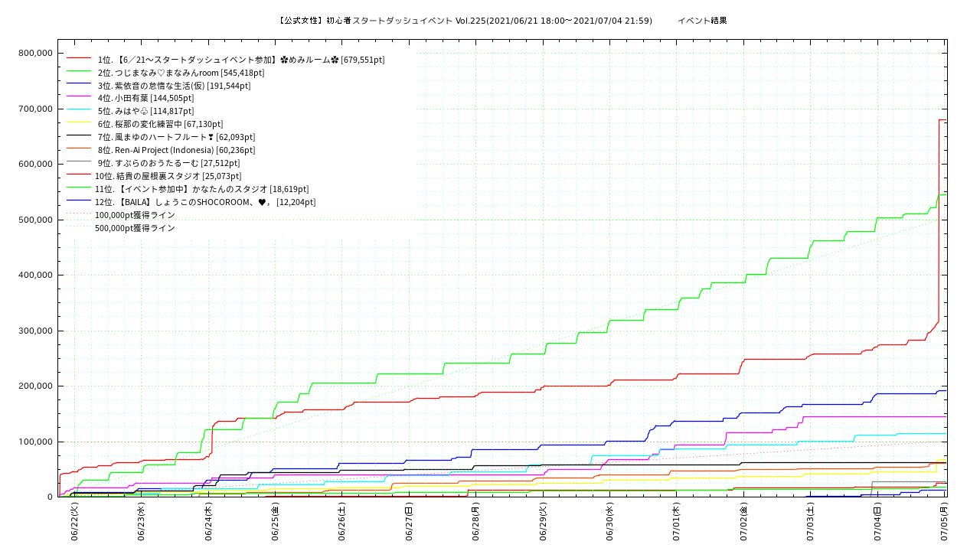Click the イベント結果 text in the title
This screenshot has height=551, width=980.
tap(702, 21)
